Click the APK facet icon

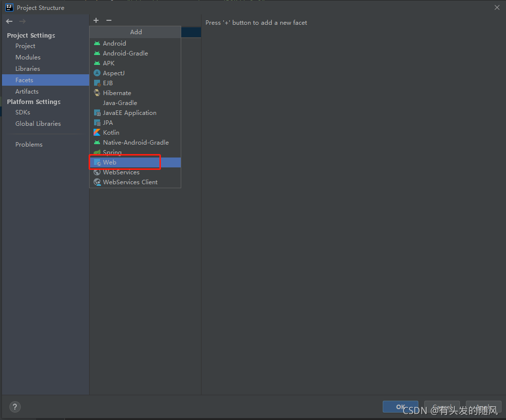coord(97,63)
